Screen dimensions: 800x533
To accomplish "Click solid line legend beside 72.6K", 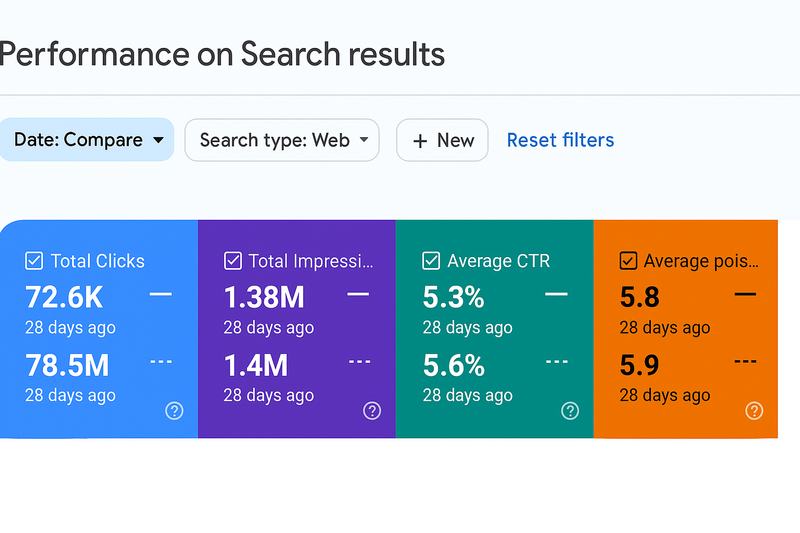I will coord(160,294).
